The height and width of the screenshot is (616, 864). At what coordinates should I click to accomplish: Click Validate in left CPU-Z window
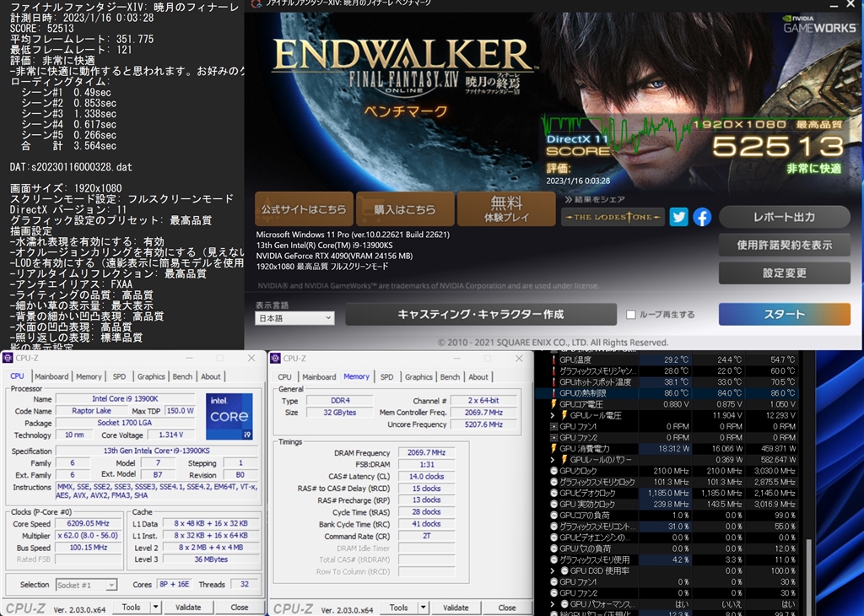188,608
